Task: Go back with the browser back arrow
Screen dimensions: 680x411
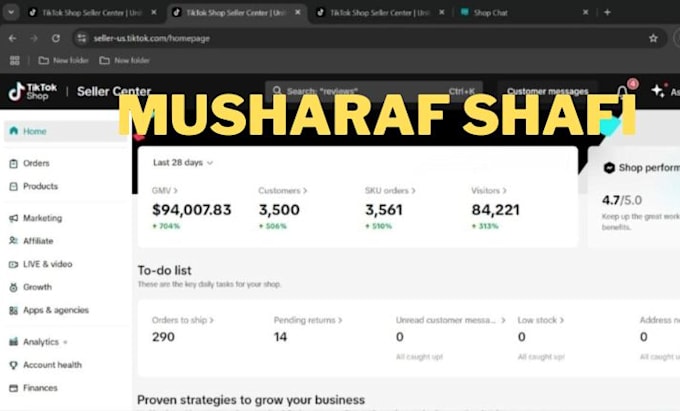Action: [x=12, y=38]
